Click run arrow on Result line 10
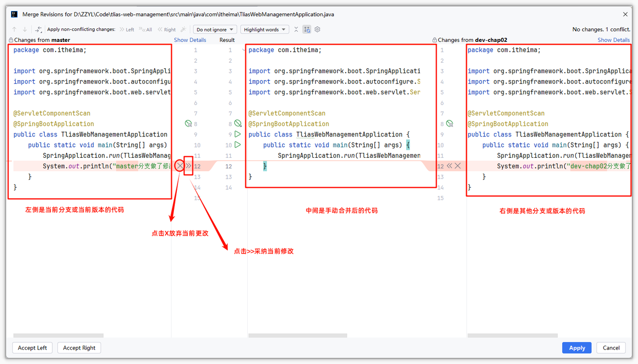 point(238,145)
